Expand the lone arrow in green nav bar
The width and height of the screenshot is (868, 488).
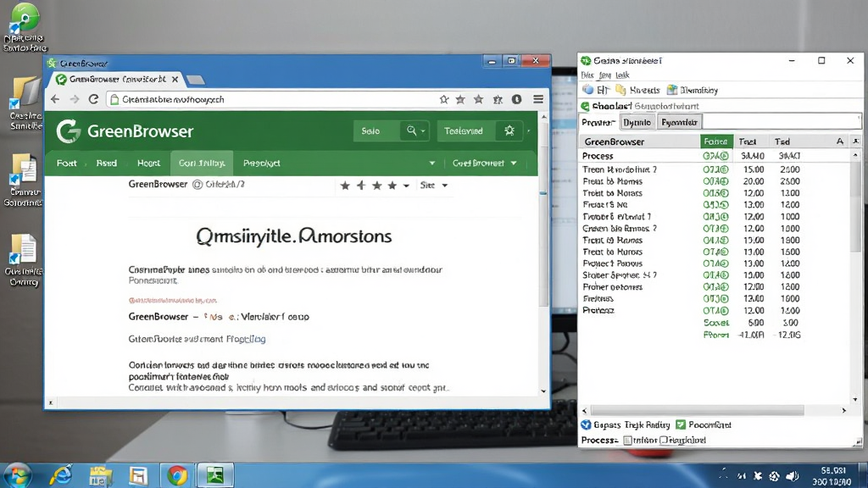pyautogui.click(x=431, y=164)
